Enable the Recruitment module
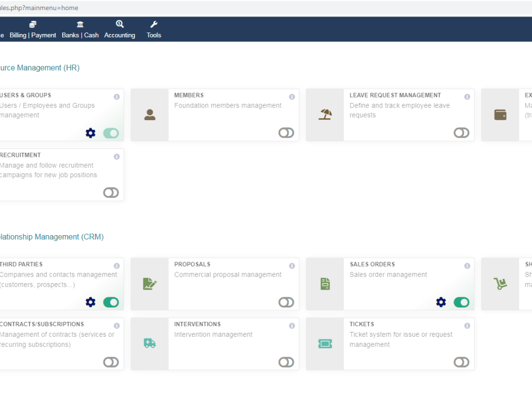Viewport: 532px width, 399px height. (111, 193)
